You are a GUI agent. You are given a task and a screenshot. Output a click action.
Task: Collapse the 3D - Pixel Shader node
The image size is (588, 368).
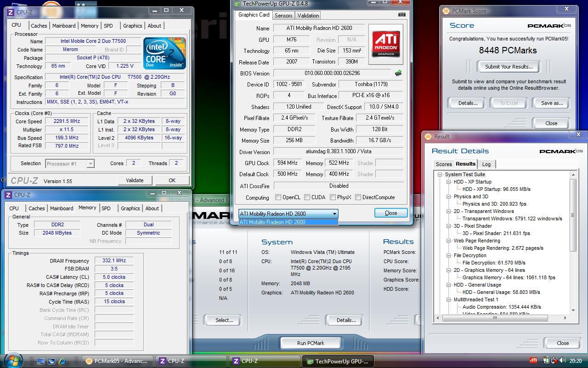click(x=449, y=226)
